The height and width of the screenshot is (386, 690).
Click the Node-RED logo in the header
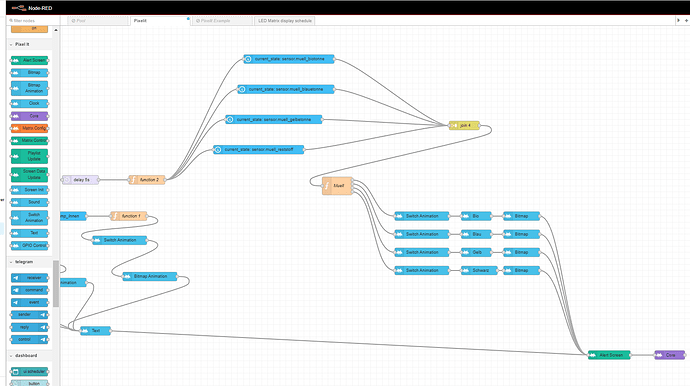point(32,8)
